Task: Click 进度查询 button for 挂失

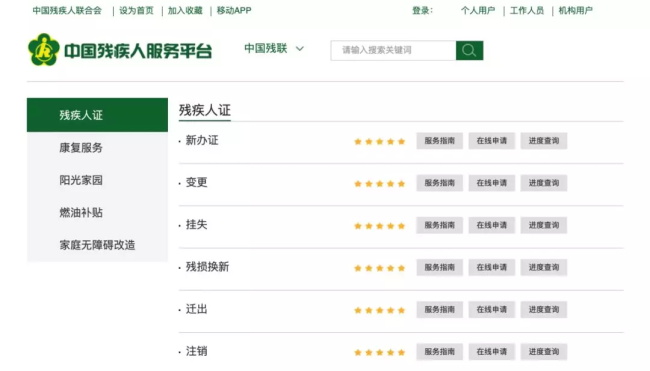Action: (544, 225)
